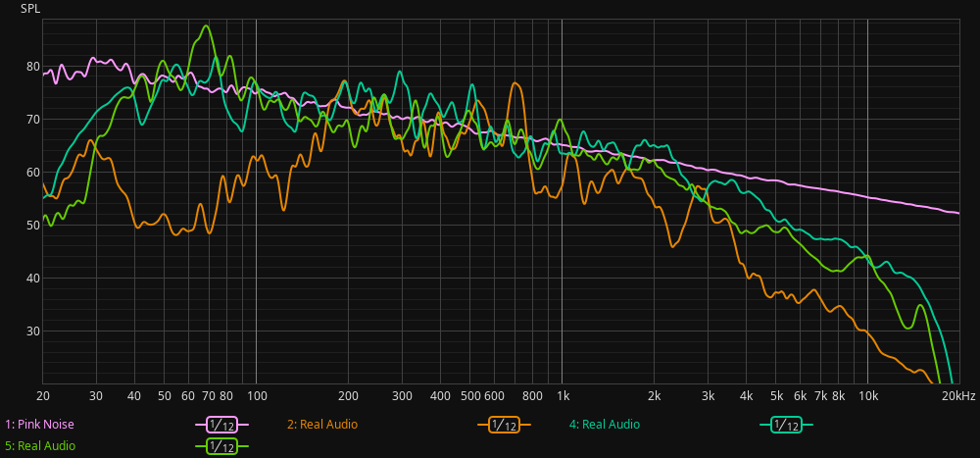Toggle the orange '2: Real Audio' legend entry

coord(322,425)
